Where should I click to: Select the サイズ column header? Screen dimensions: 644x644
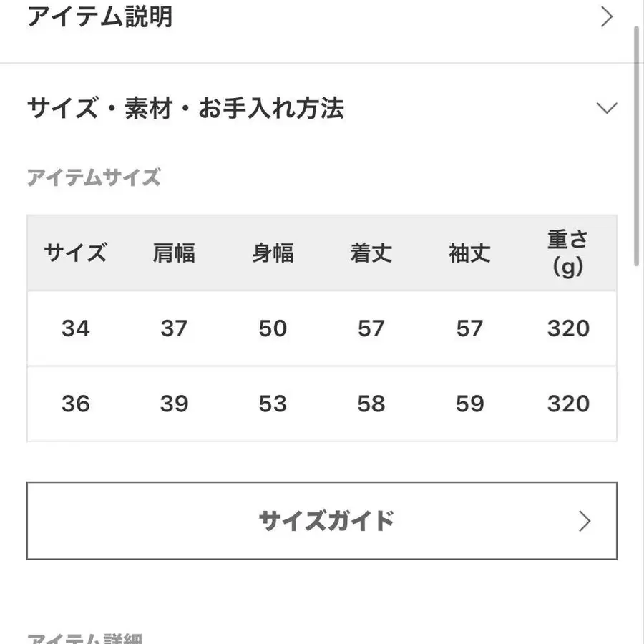click(x=74, y=253)
